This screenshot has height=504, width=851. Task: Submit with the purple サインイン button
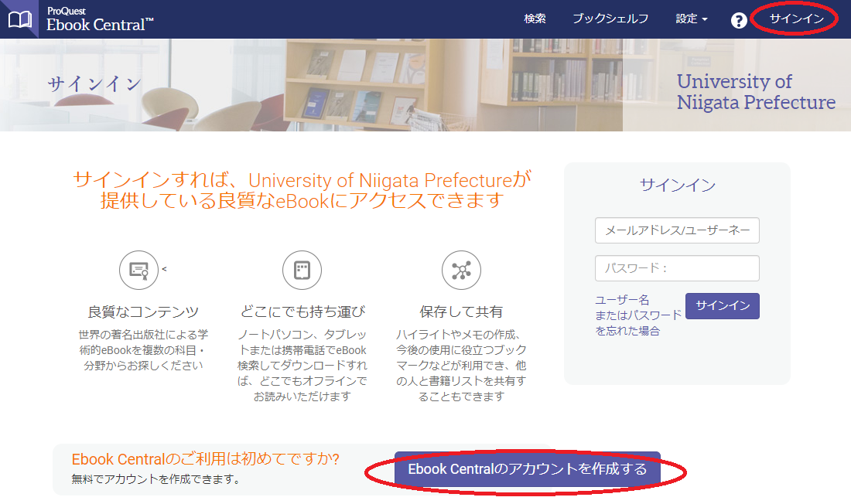point(723,306)
